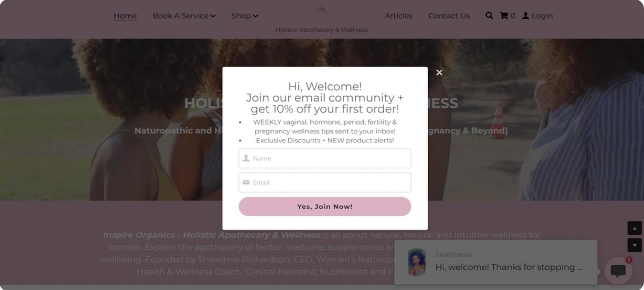The width and height of the screenshot is (644, 290).
Task: Open the site search icon
Action: tap(489, 16)
